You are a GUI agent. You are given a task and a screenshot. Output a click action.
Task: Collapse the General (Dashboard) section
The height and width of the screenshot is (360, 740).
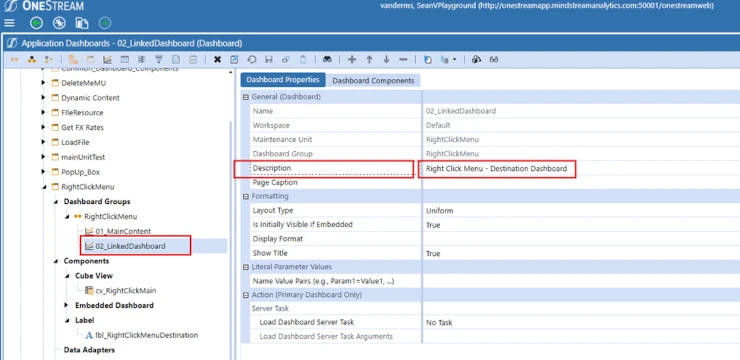(245, 97)
